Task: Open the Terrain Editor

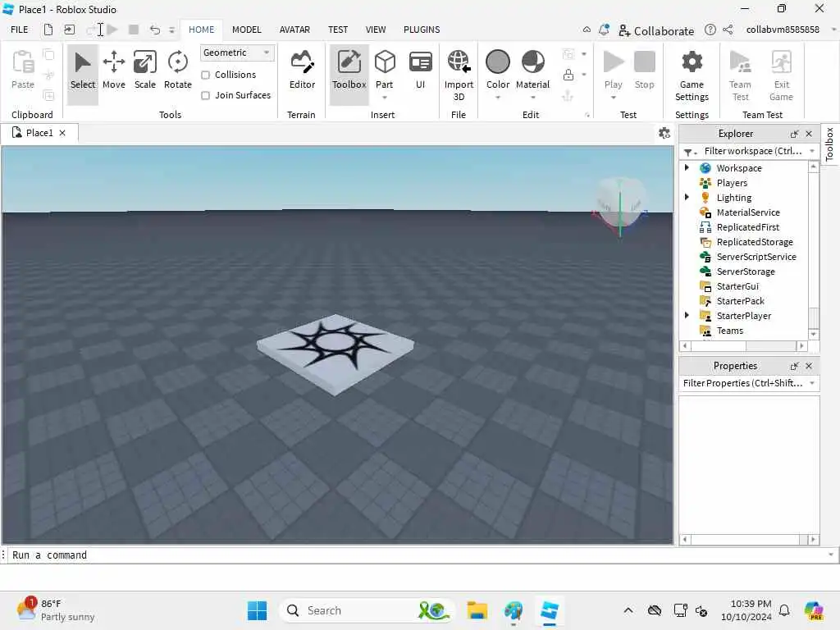Action: click(302, 71)
